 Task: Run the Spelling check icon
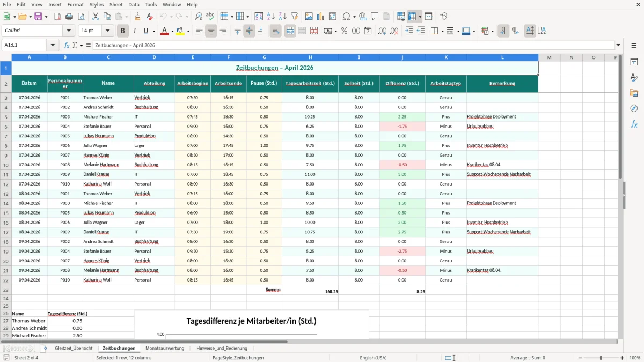coord(210,17)
